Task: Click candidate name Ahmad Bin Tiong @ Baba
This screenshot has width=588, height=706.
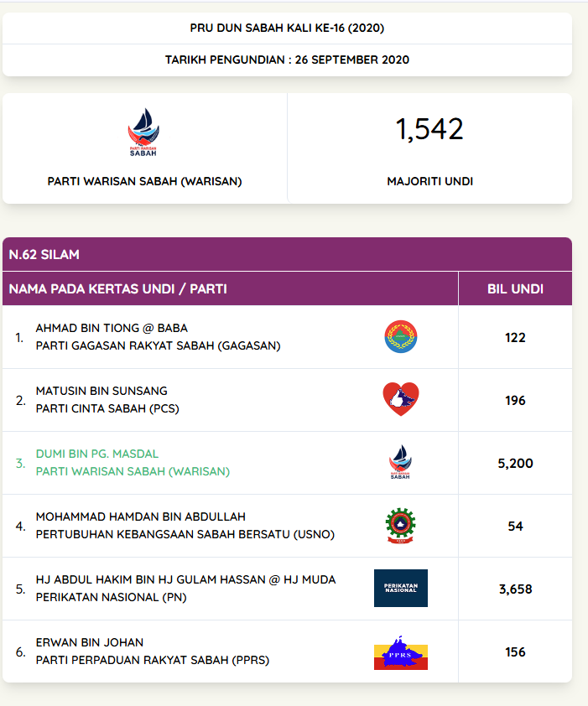Action: [112, 328]
